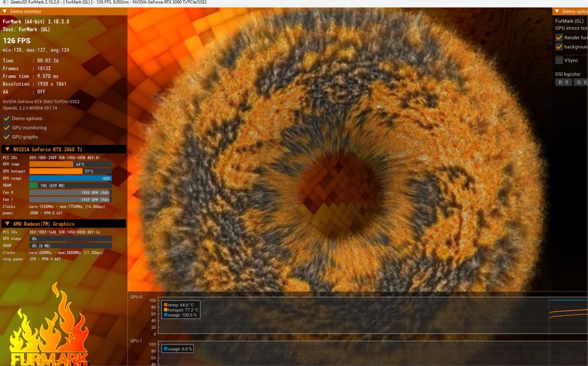Click the Resolution 1920 x 1061 value
The height and width of the screenshot is (366, 588).
[51, 84]
